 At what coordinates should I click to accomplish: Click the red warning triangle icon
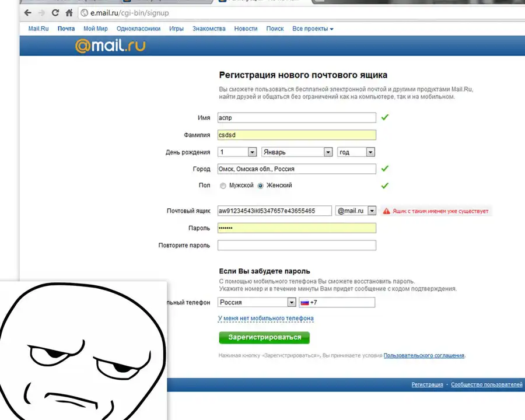pos(386,211)
